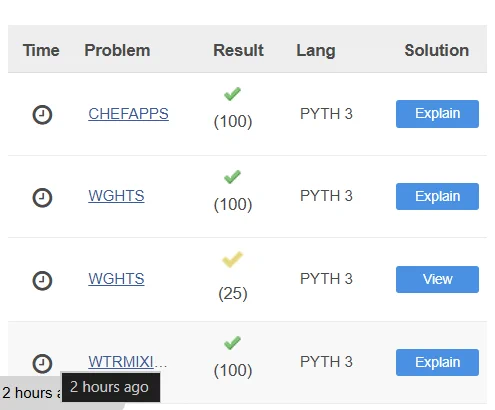Click the yellow partial checkmark icon

pyautogui.click(x=232, y=259)
